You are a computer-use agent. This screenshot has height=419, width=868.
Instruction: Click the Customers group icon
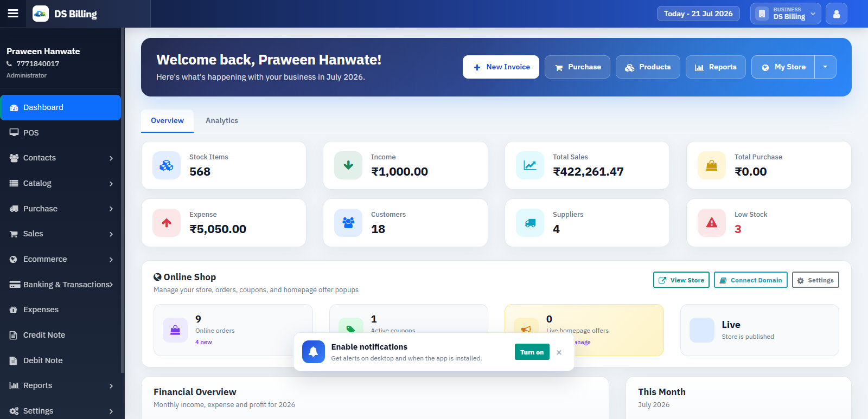coord(348,223)
